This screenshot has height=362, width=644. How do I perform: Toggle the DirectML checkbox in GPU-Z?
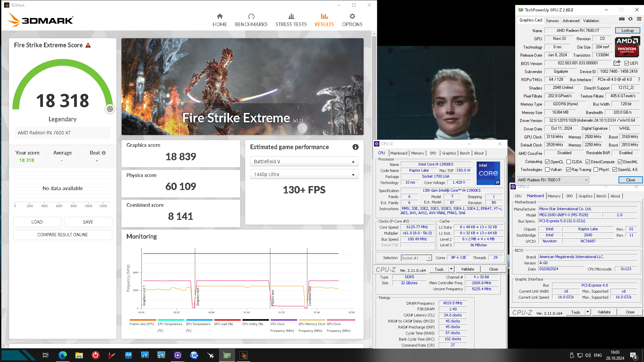coord(620,162)
